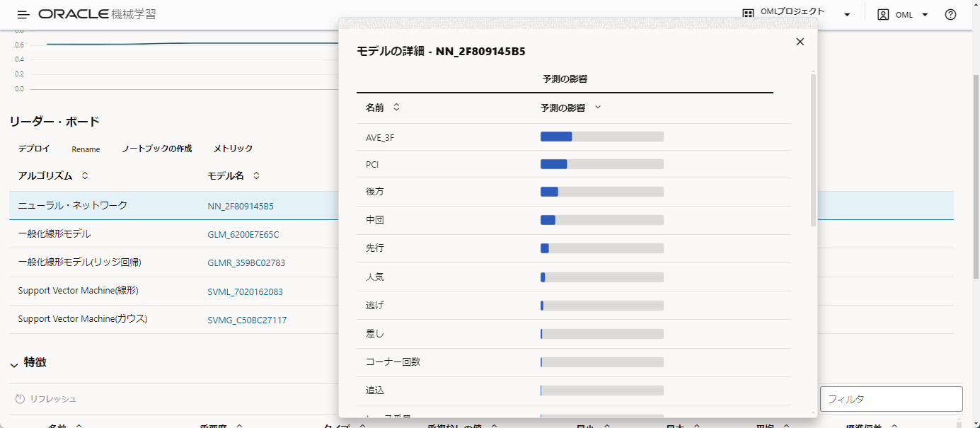Click the コーナー回数 row name
The width and height of the screenshot is (980, 428).
(393, 362)
